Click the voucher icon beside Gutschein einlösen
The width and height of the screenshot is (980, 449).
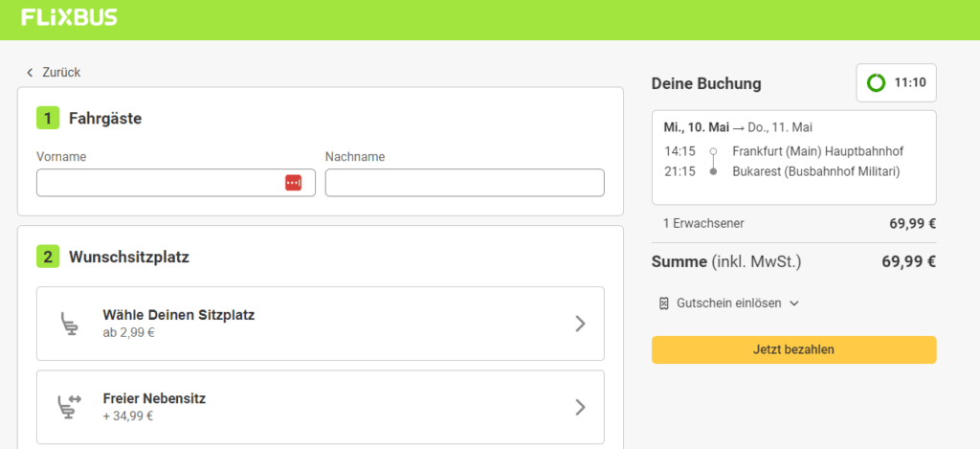click(664, 303)
